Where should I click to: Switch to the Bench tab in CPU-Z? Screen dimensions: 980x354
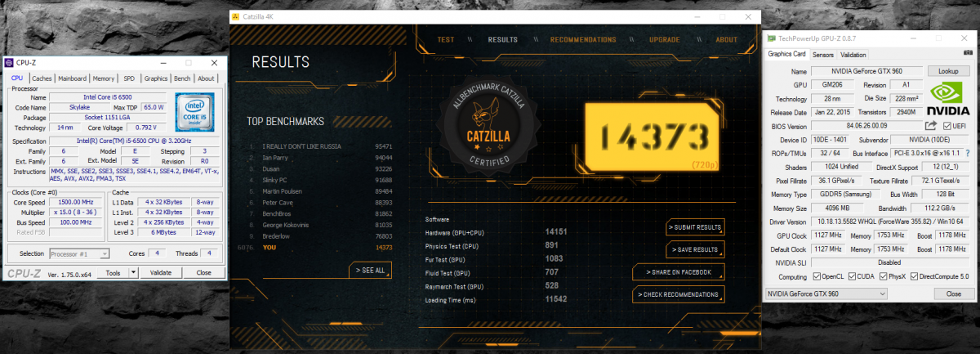click(182, 78)
